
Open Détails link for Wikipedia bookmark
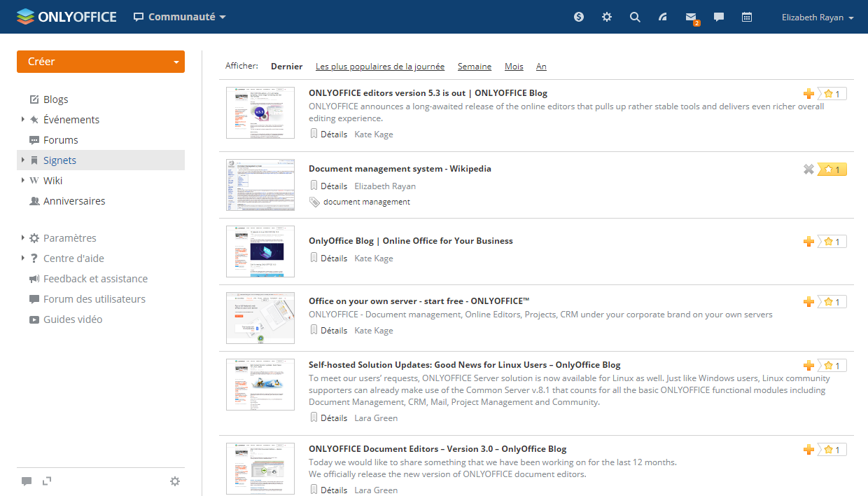pos(333,186)
